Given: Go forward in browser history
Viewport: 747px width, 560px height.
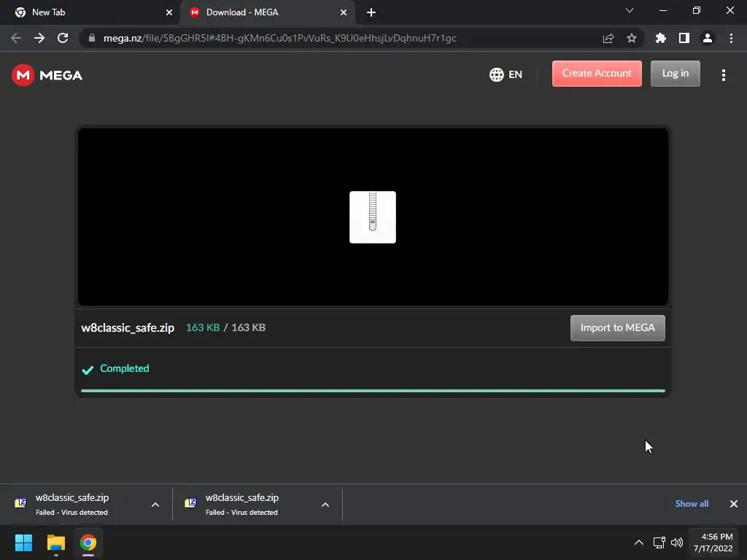Looking at the screenshot, I should pos(39,38).
